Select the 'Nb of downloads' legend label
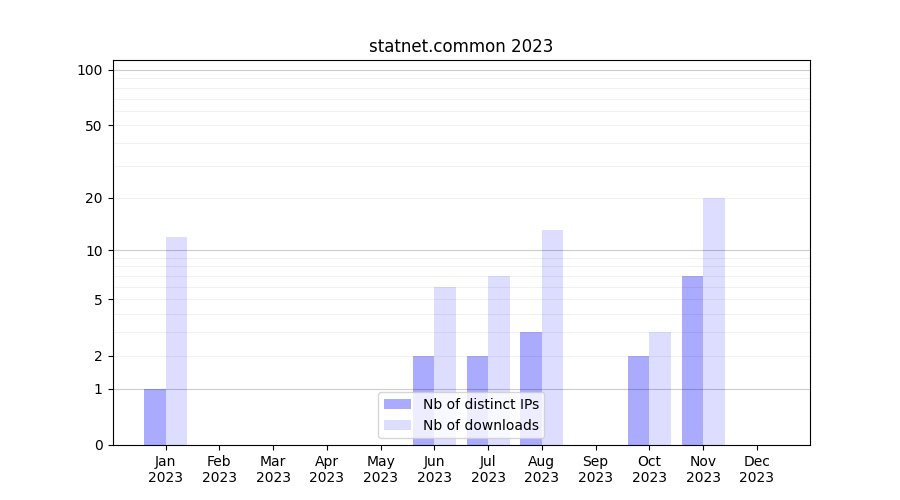Screen dimensions: 900x500 coord(480,425)
